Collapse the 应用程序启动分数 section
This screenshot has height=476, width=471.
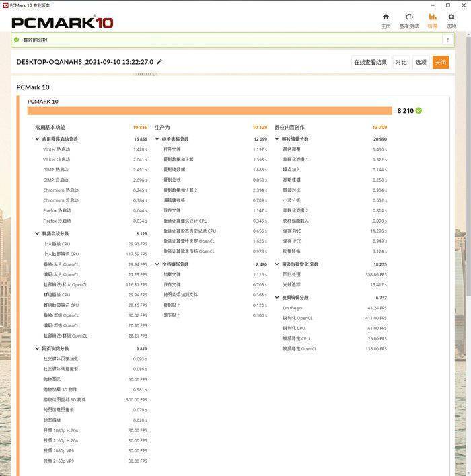pyautogui.click(x=37, y=139)
